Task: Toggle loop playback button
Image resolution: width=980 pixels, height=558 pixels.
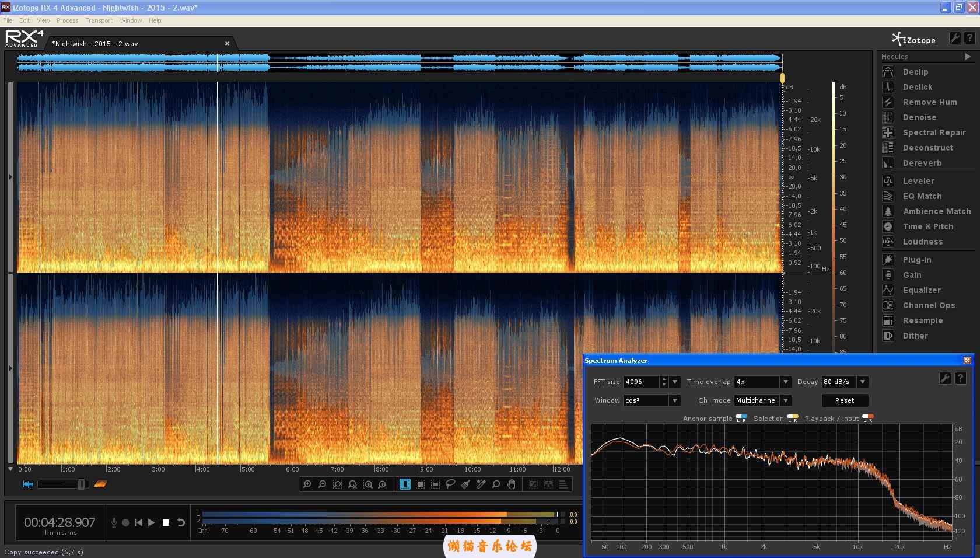Action: [181, 522]
